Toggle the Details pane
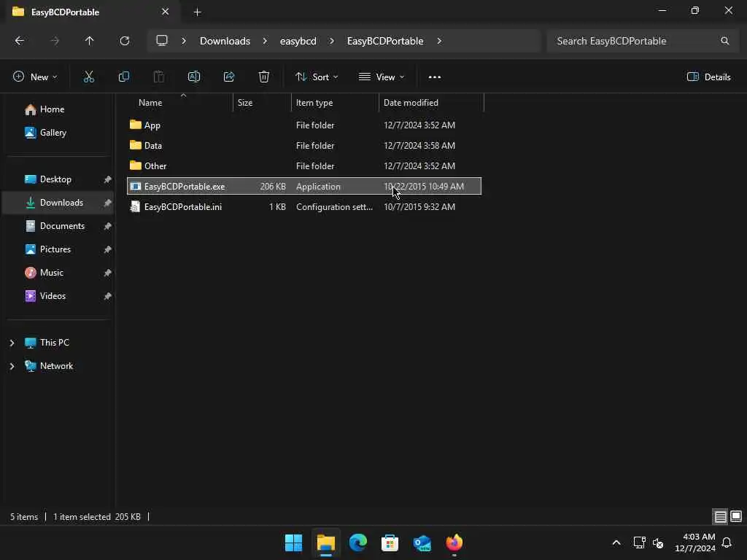 (708, 77)
